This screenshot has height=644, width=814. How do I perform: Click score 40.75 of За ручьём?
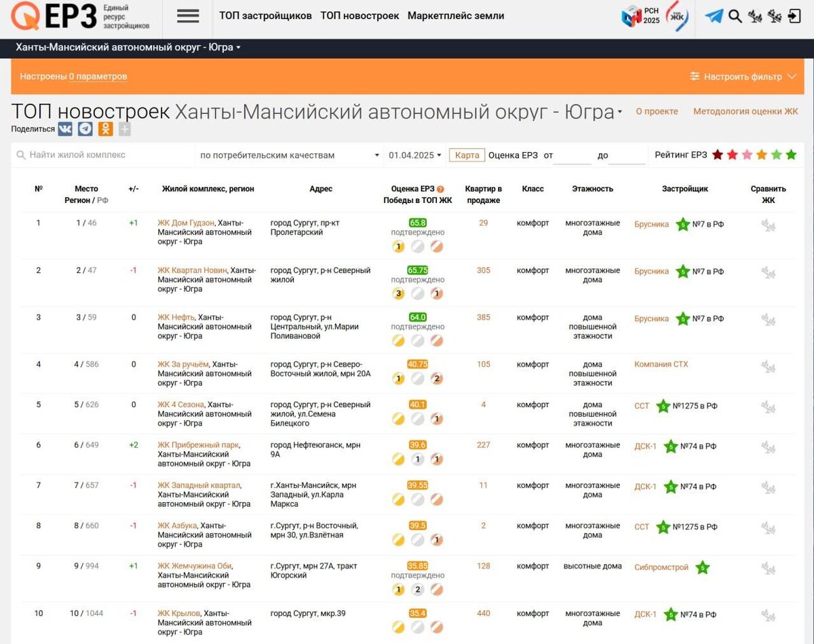[418, 364]
